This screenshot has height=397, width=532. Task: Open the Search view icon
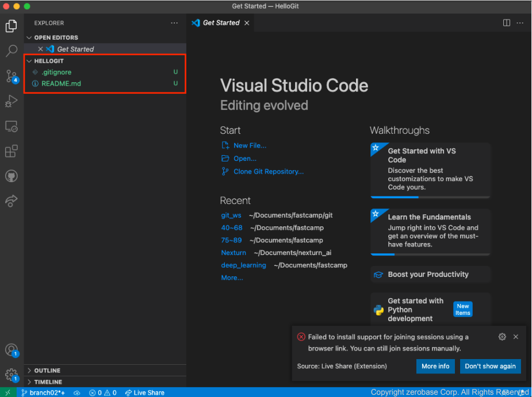click(11, 51)
